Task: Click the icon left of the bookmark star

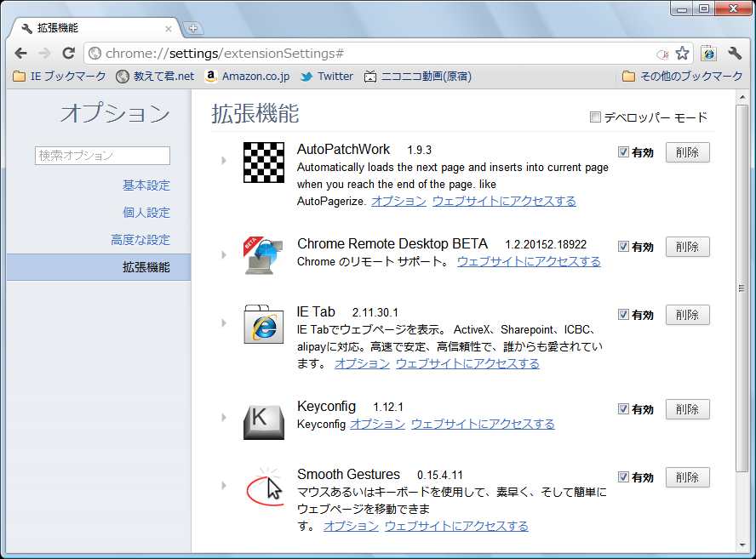Action: [x=662, y=54]
